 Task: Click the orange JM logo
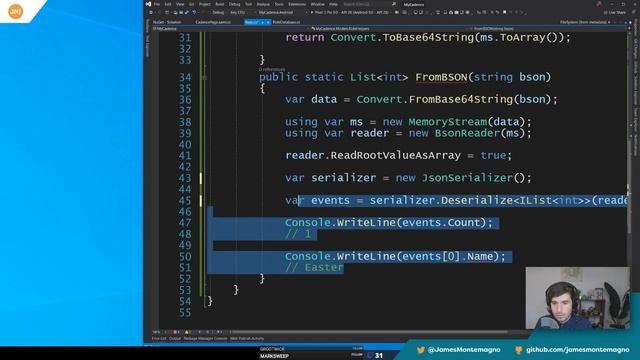(x=16, y=11)
